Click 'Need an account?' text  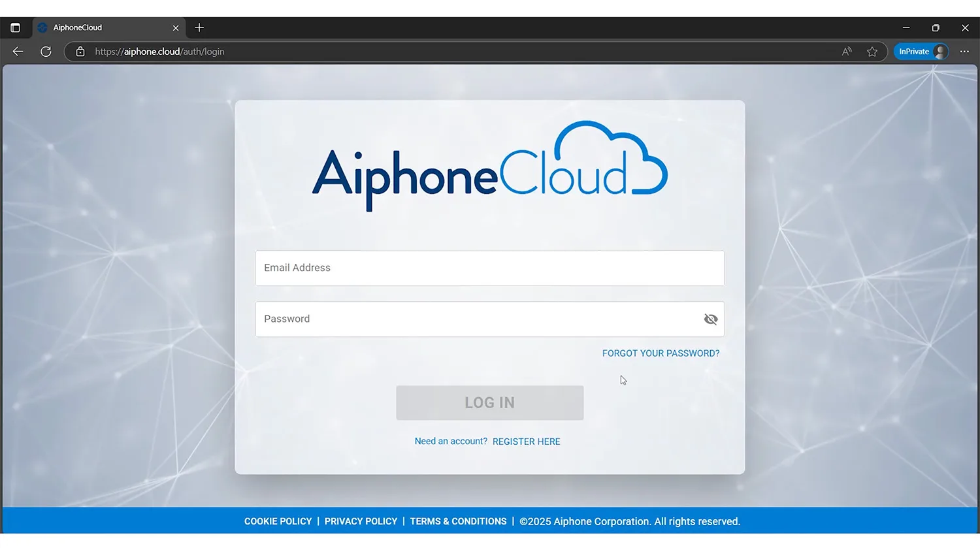tap(451, 442)
